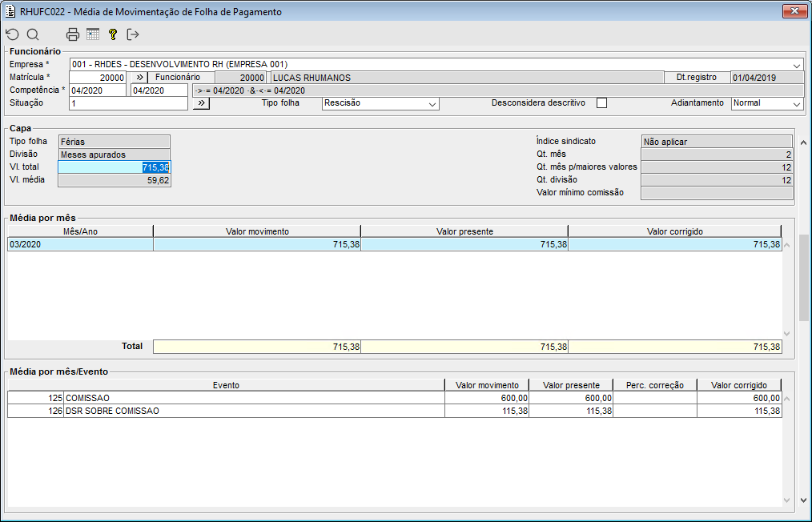812x522 pixels.
Task: Open the Adiantamento Normal dropdown
Action: coord(797,103)
